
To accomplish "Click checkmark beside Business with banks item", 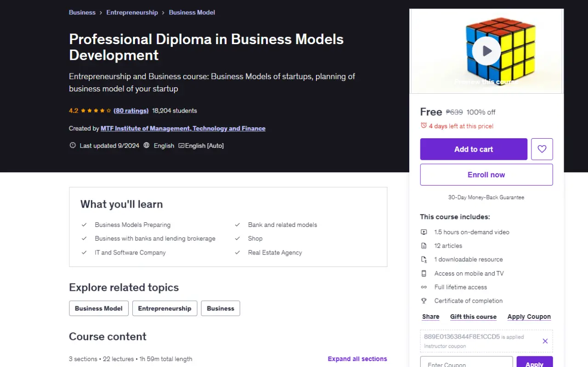I will pyautogui.click(x=84, y=238).
